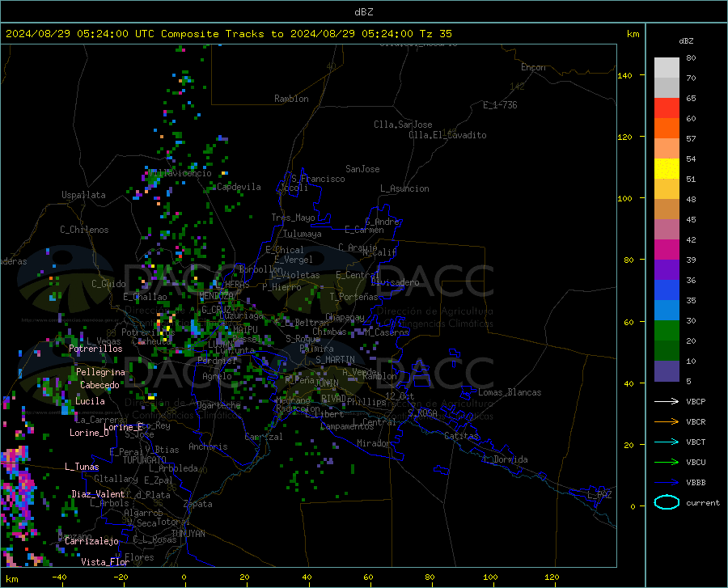Click the Vista_Flor map label
The image size is (728, 588).
[105, 562]
